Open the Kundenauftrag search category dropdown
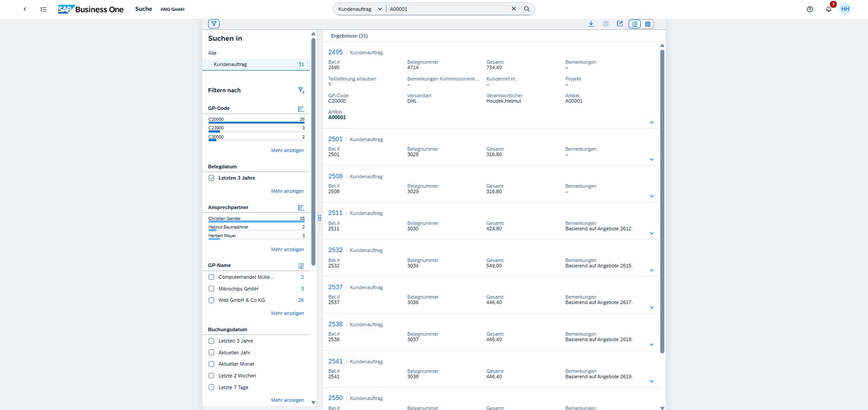 click(x=379, y=9)
